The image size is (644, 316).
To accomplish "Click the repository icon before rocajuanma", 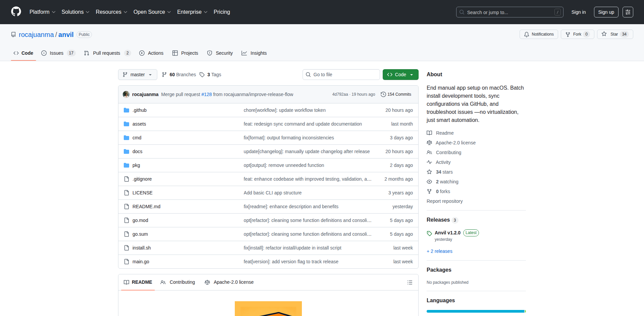I will coord(13,35).
